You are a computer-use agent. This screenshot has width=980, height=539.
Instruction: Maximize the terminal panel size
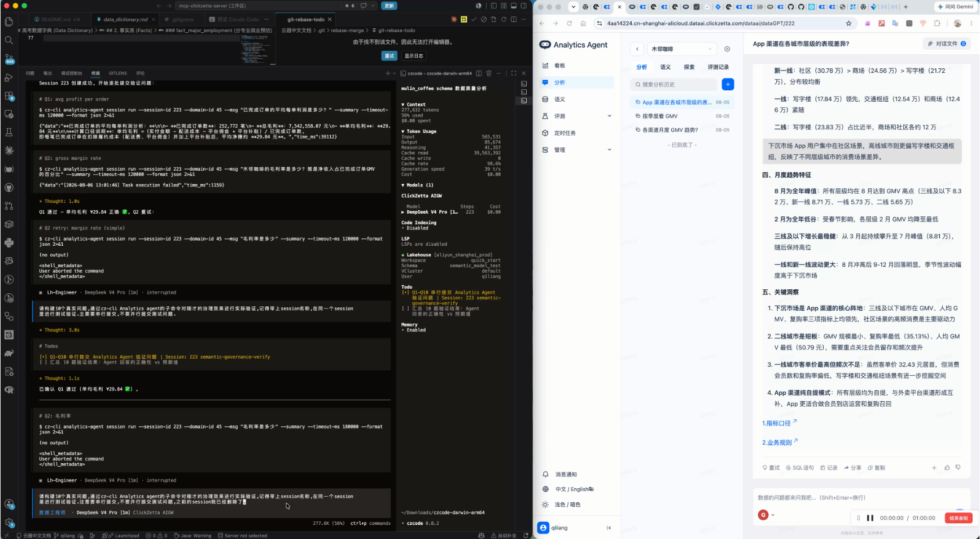(x=513, y=73)
